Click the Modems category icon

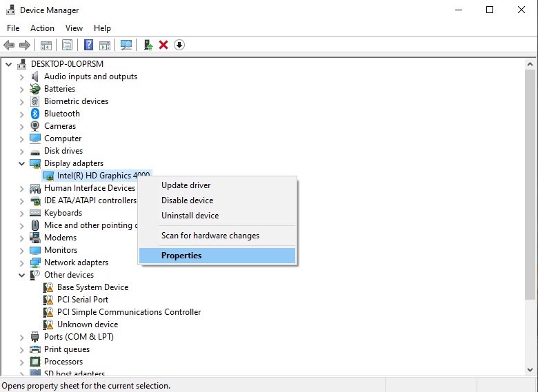tap(34, 238)
